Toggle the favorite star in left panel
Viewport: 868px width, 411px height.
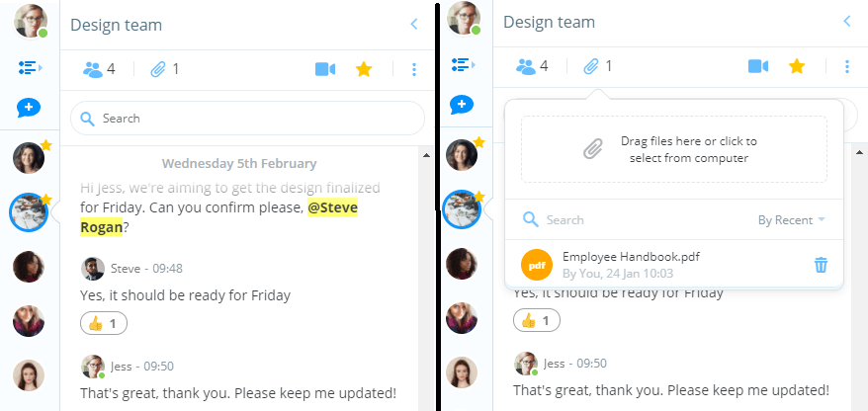(364, 69)
